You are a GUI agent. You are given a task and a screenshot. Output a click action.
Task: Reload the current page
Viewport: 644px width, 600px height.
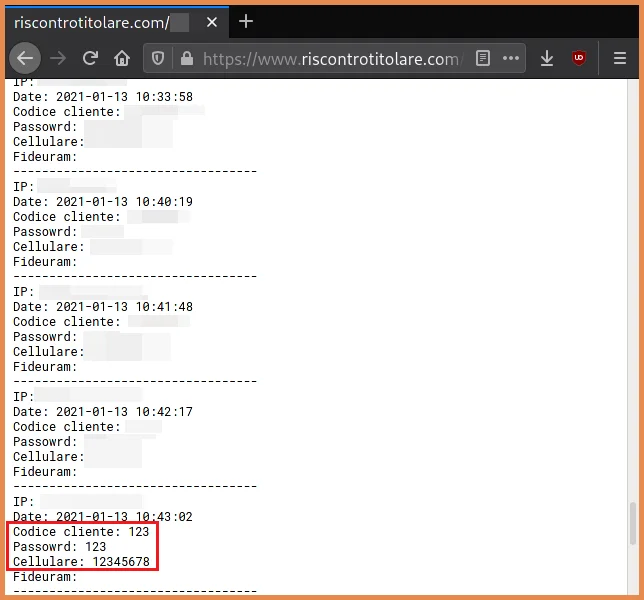(x=90, y=58)
